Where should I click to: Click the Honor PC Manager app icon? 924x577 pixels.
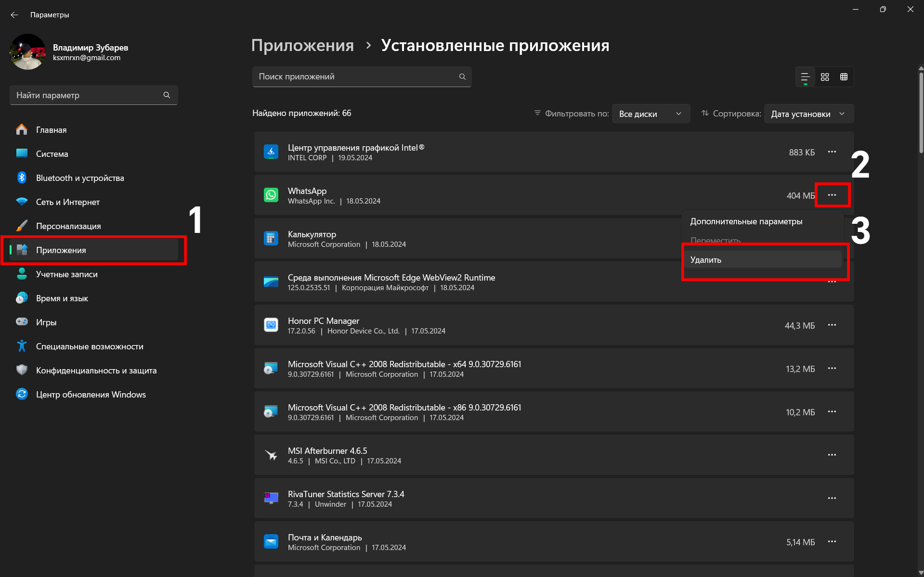click(271, 325)
